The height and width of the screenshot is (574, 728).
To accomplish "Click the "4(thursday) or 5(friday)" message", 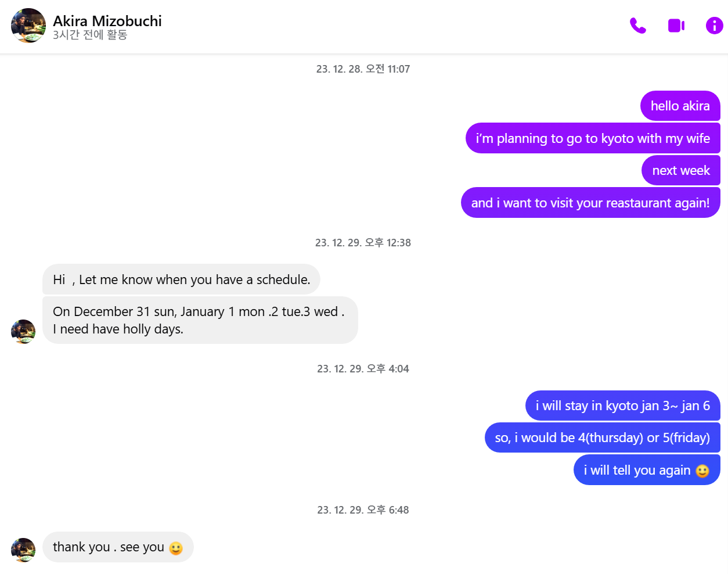I will 602,437.
